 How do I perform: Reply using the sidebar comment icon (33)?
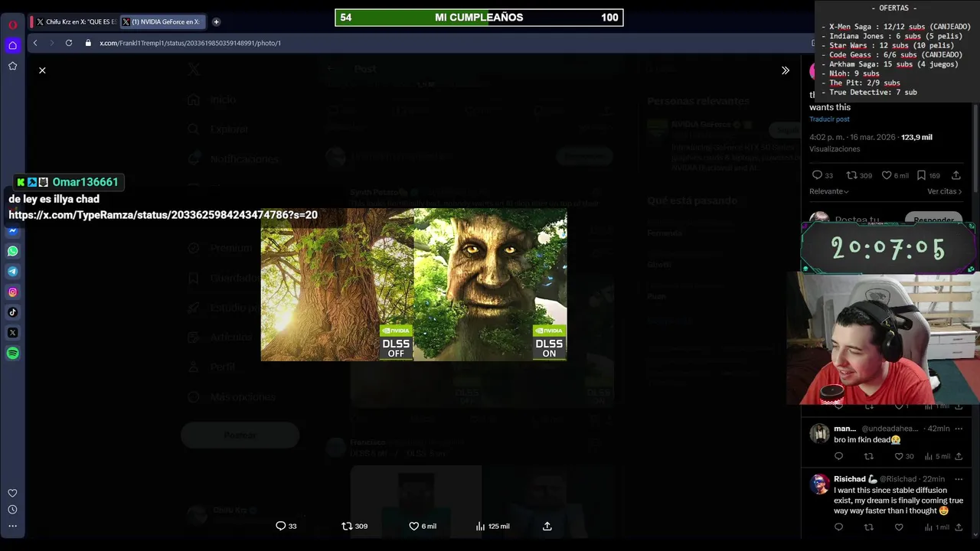[822, 175]
